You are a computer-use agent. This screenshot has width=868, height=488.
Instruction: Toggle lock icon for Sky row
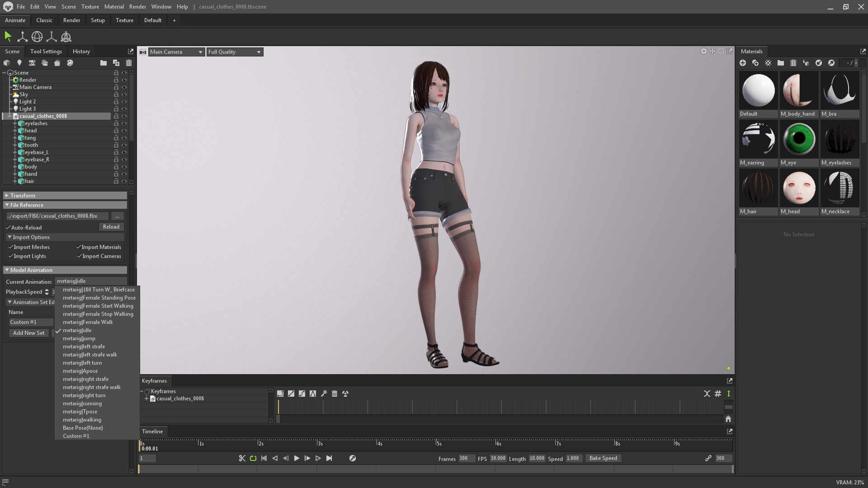pos(116,94)
